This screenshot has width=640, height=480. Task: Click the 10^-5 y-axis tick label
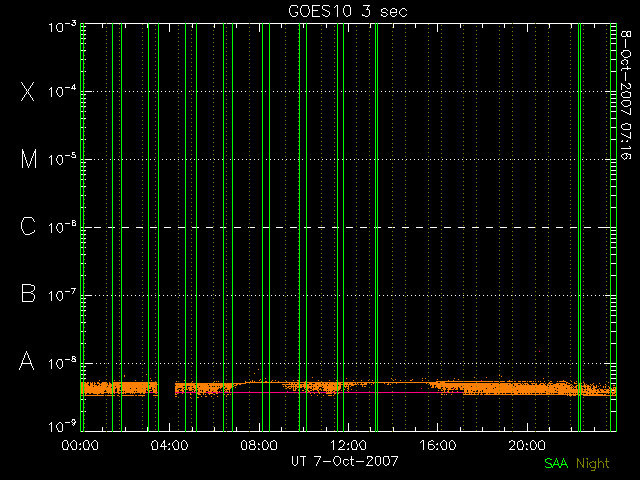[62, 159]
